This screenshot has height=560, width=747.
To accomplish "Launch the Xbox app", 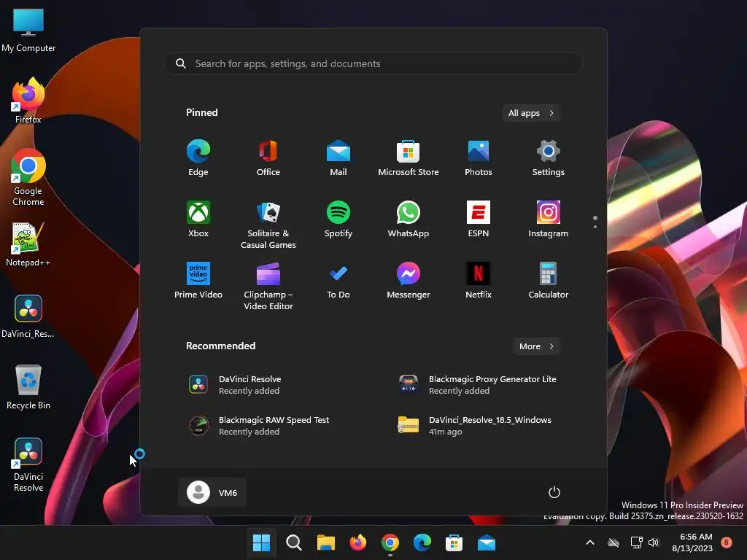I will 198,219.
